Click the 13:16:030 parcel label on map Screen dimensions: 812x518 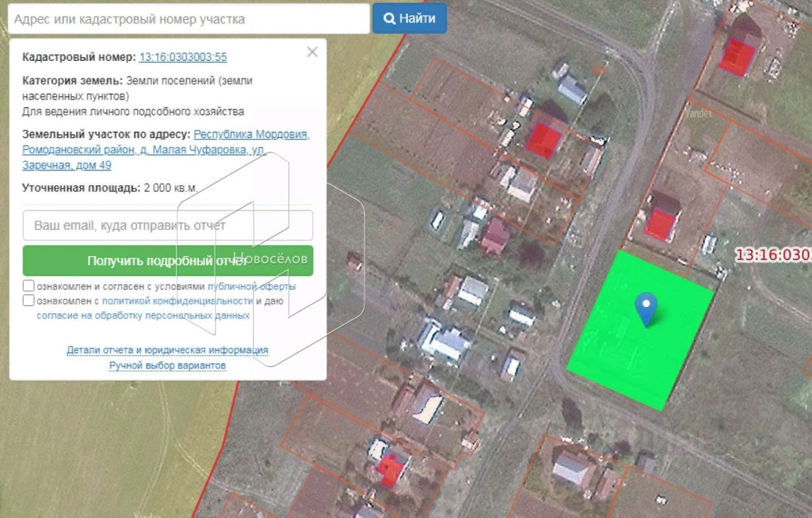[773, 255]
